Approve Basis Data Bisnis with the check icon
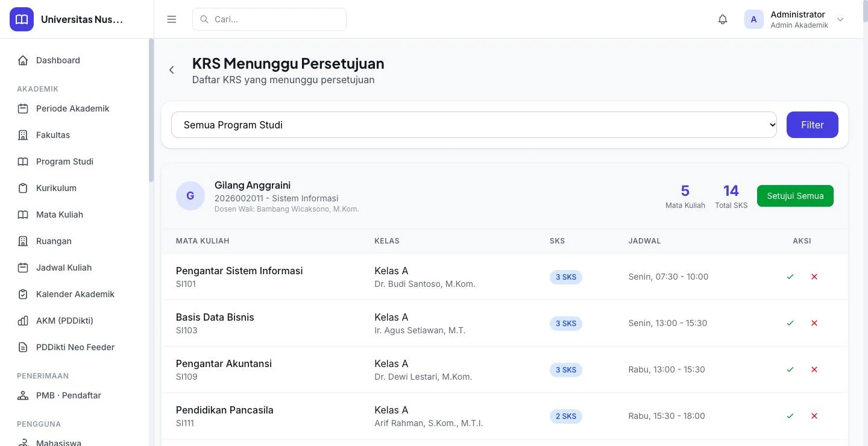 point(790,323)
